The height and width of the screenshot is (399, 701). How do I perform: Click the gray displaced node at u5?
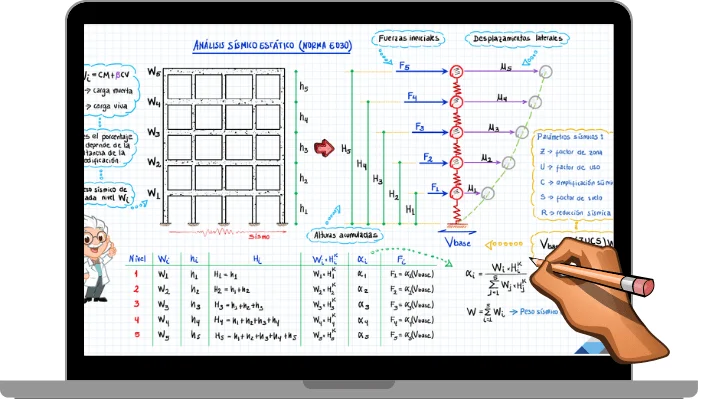545,71
